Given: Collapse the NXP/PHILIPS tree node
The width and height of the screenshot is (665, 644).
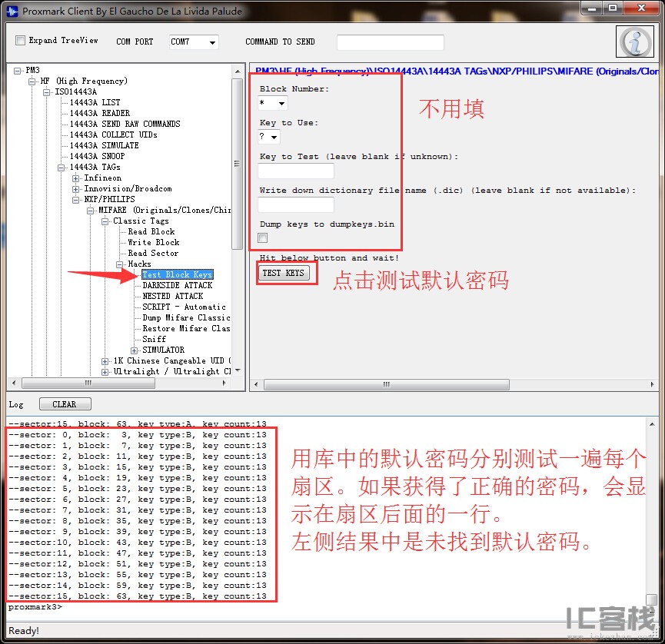Looking at the screenshot, I should (75, 200).
